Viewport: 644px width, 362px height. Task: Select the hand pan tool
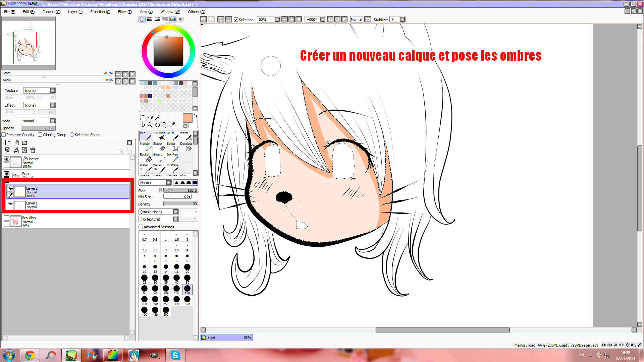click(165, 125)
